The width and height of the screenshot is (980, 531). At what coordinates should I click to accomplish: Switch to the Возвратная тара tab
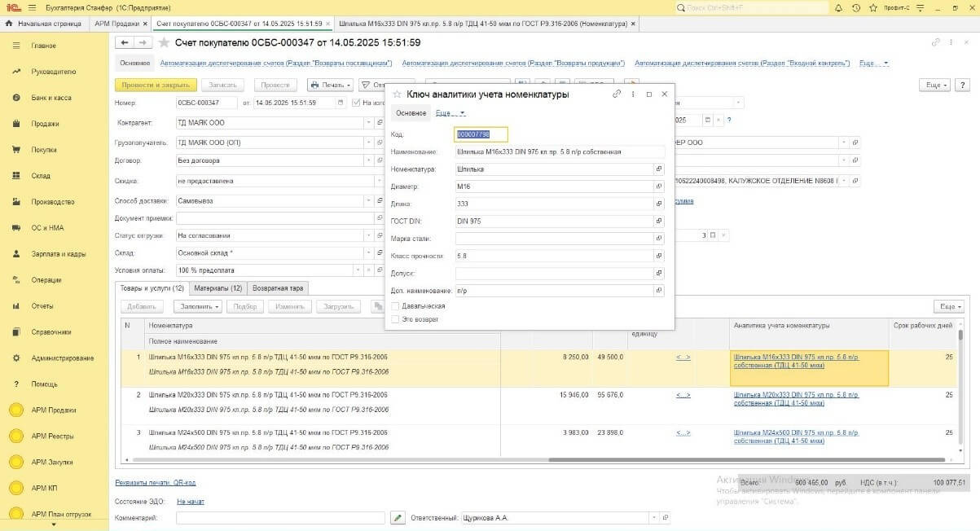coord(279,288)
